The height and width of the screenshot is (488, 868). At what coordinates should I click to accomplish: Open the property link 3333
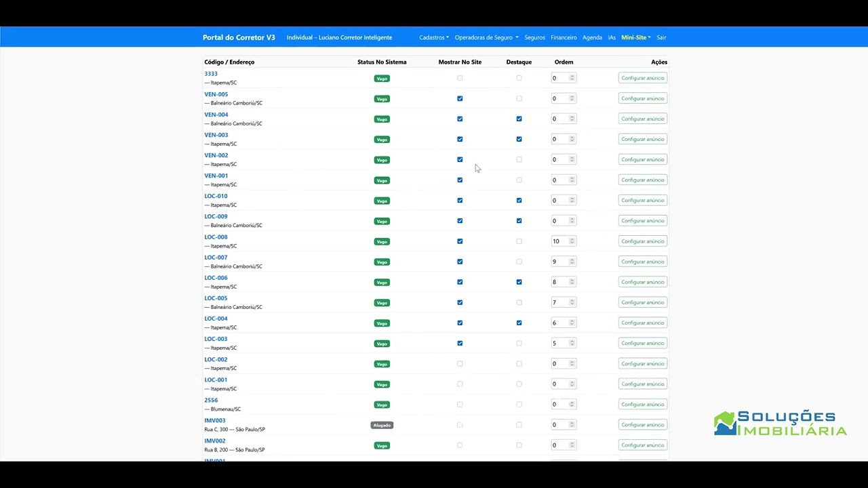(211, 74)
